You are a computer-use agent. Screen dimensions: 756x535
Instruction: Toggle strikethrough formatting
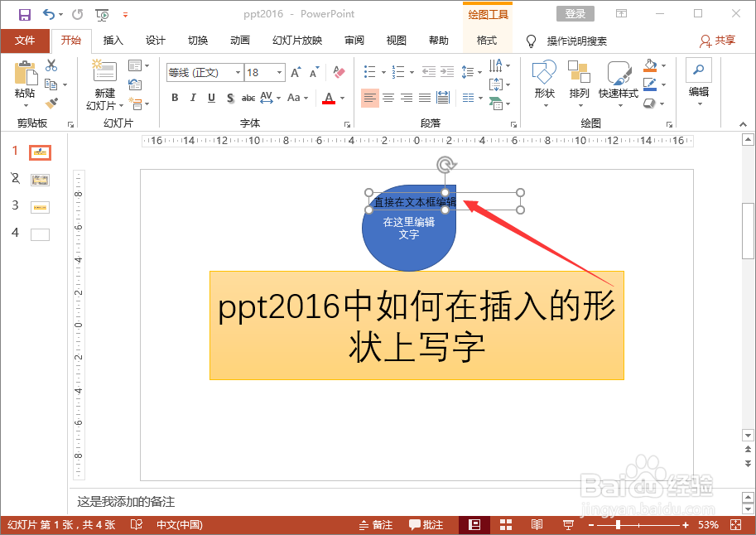(x=250, y=98)
